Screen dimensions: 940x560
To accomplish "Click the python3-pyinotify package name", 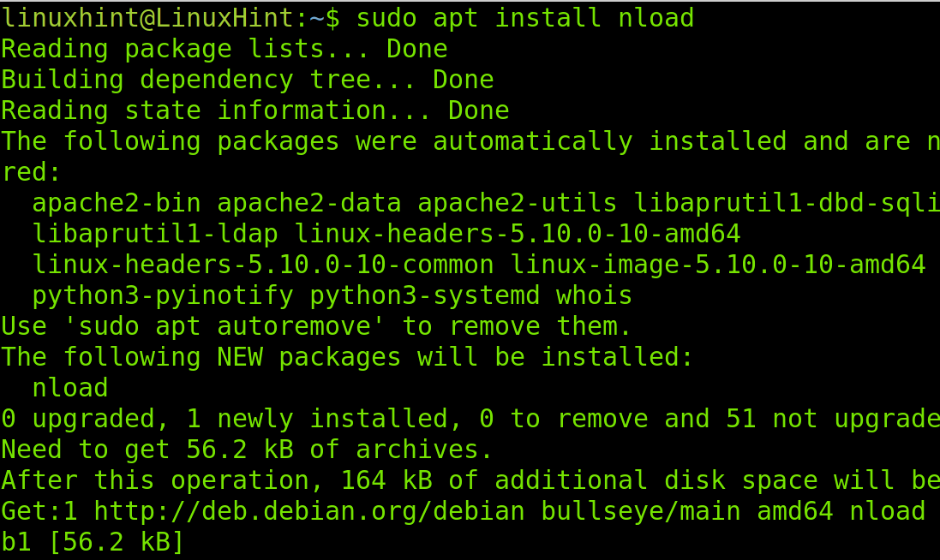I will 163,296.
